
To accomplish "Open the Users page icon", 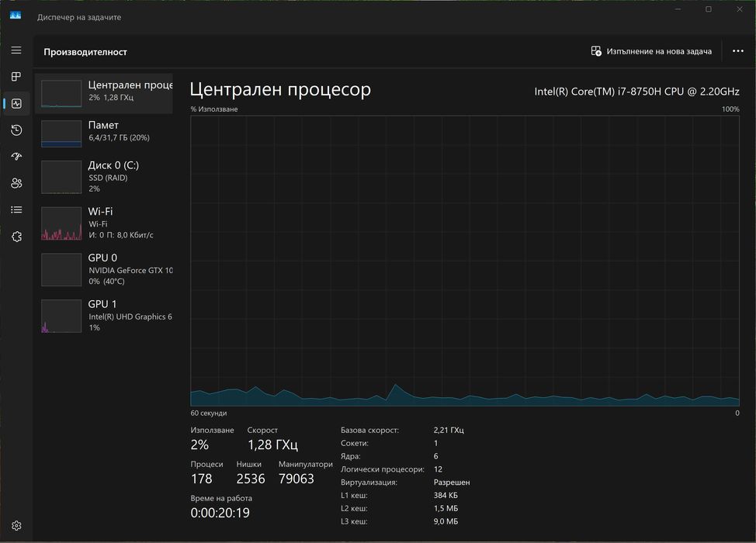I will [16, 183].
